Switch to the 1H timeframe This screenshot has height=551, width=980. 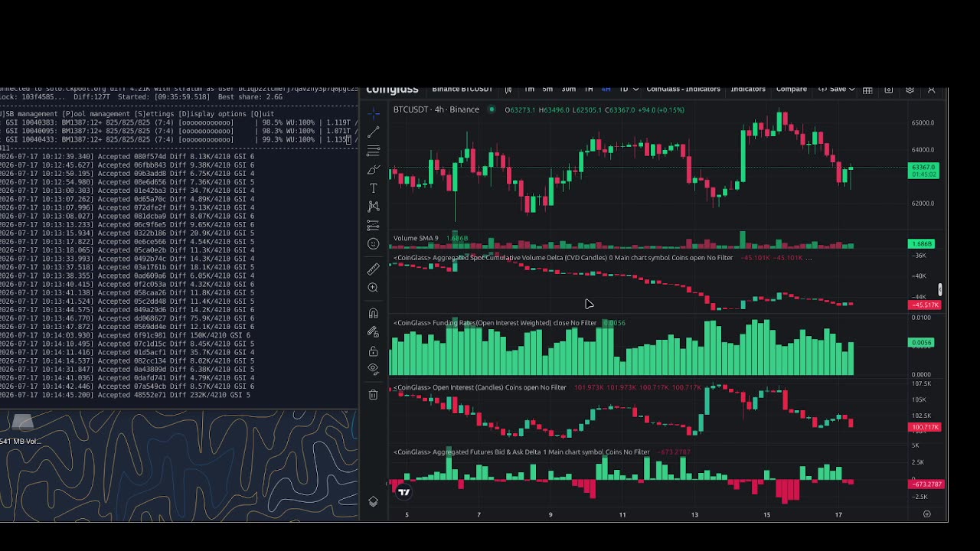589,90
